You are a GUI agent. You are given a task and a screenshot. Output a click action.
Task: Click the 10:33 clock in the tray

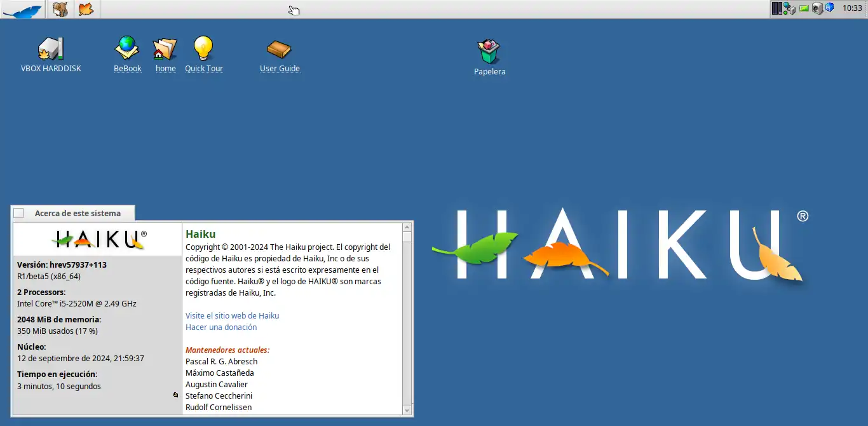pos(853,8)
